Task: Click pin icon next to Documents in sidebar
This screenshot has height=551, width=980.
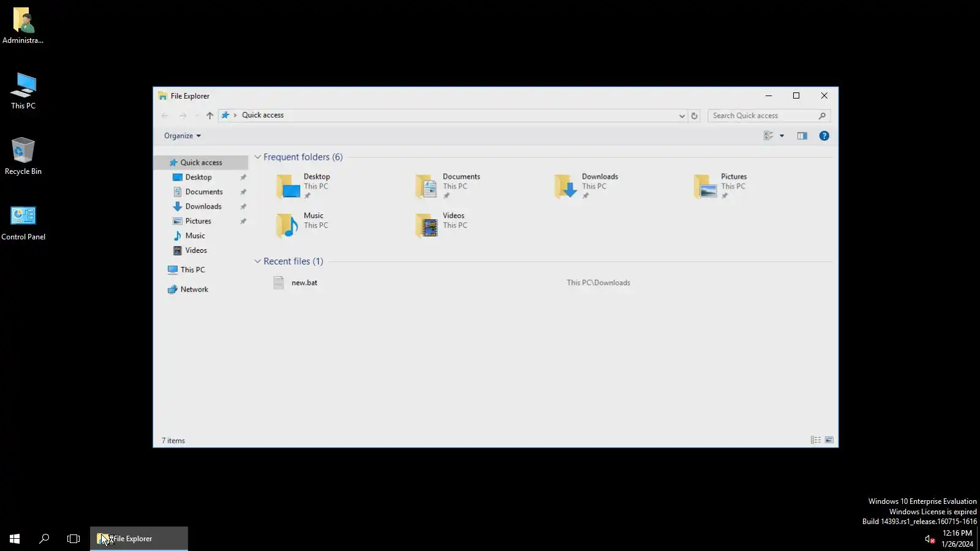Action: (x=243, y=192)
